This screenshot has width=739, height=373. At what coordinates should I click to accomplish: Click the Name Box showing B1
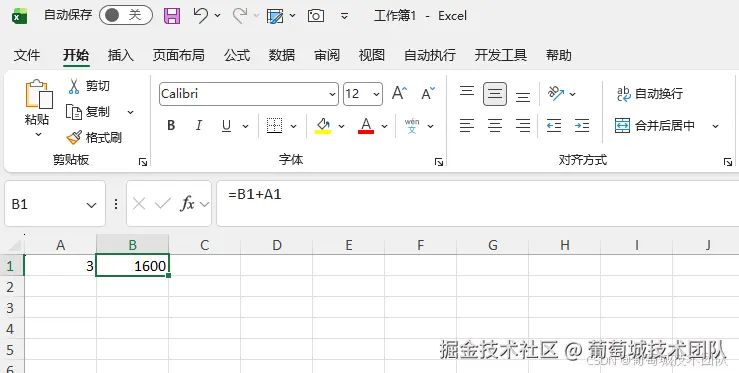point(55,204)
